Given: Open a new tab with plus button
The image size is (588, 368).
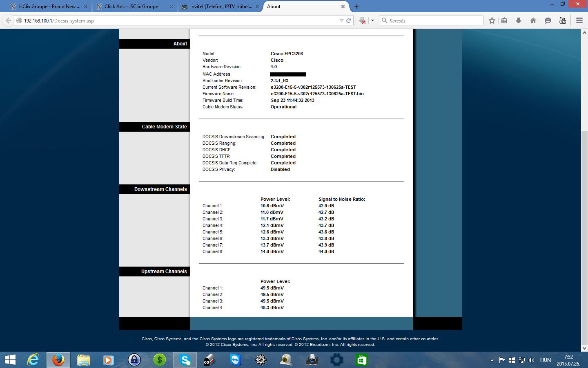Looking at the screenshot, I should (x=356, y=7).
